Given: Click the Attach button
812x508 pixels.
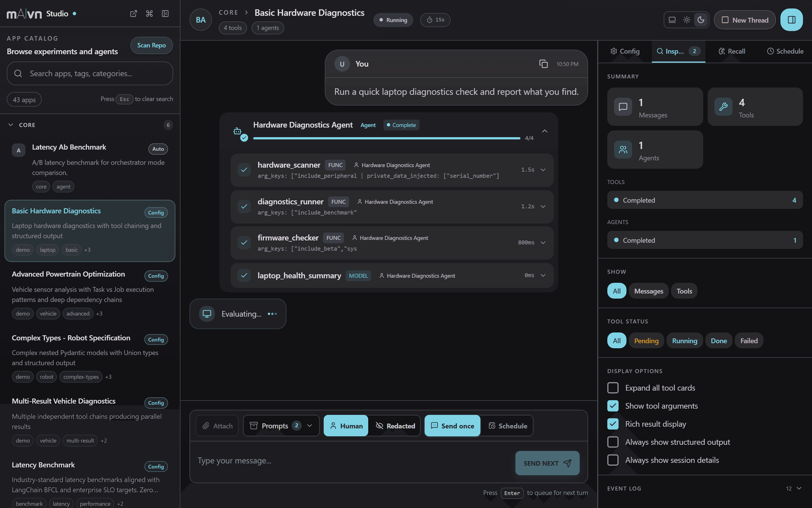Looking at the screenshot, I should [217, 426].
